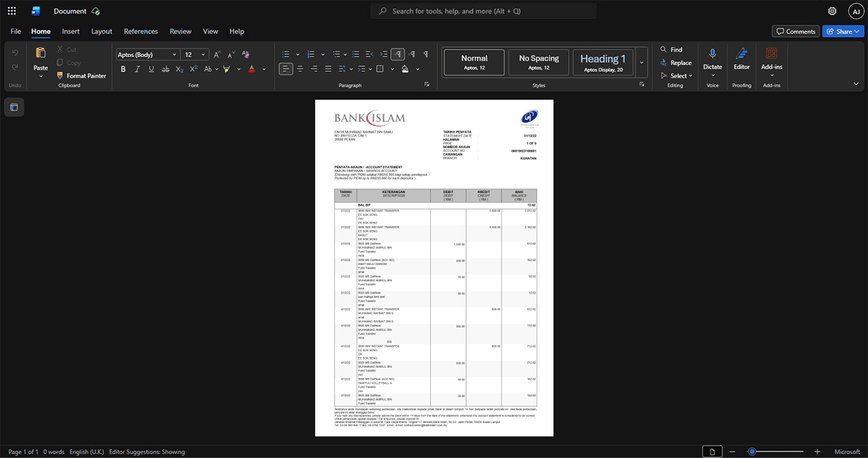Image resolution: width=868 pixels, height=458 pixels.
Task: Apply the Normal style
Action: pos(474,62)
